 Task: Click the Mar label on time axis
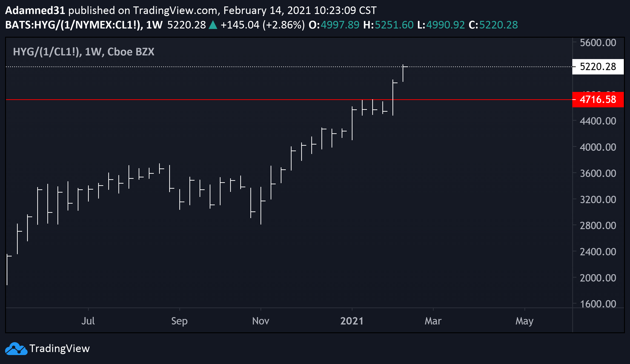[433, 321]
